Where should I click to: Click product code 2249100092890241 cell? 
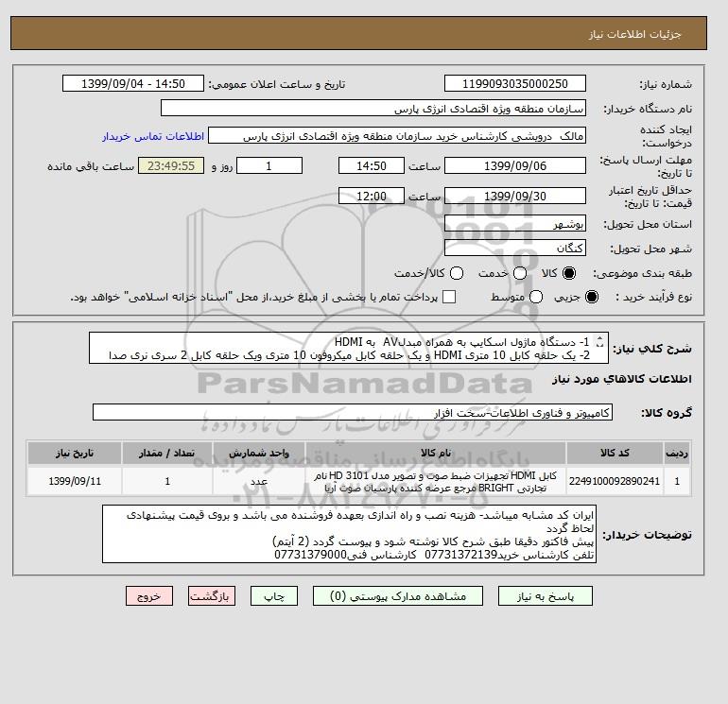point(615,481)
